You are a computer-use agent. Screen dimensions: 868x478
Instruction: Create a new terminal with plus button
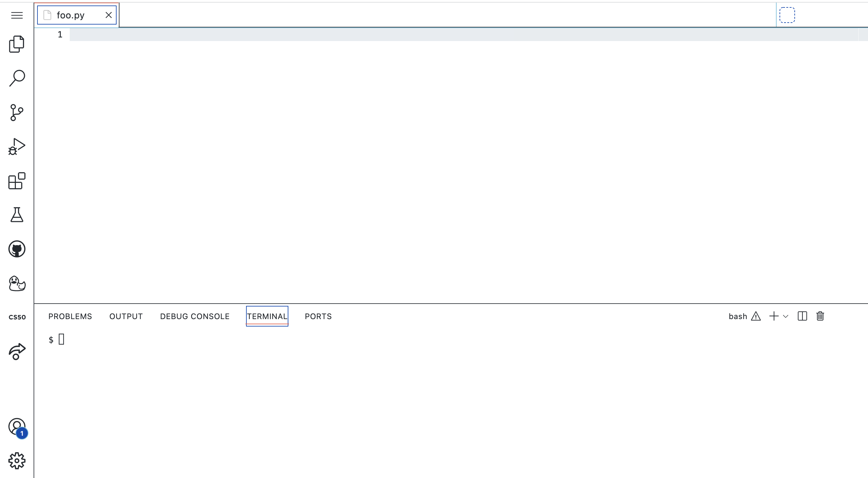(x=773, y=316)
